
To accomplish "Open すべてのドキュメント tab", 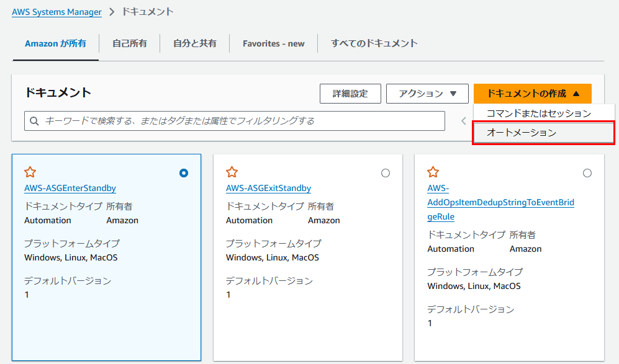I will click(374, 43).
